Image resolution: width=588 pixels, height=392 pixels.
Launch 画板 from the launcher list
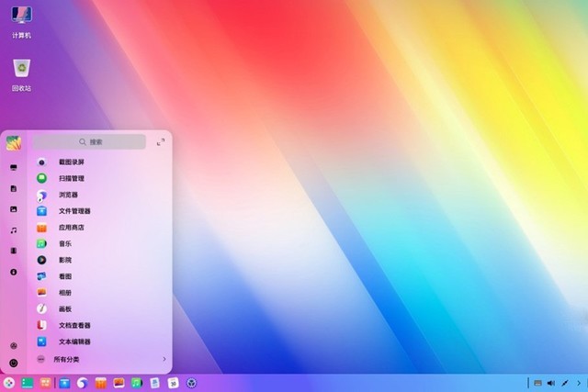[x=100, y=308]
